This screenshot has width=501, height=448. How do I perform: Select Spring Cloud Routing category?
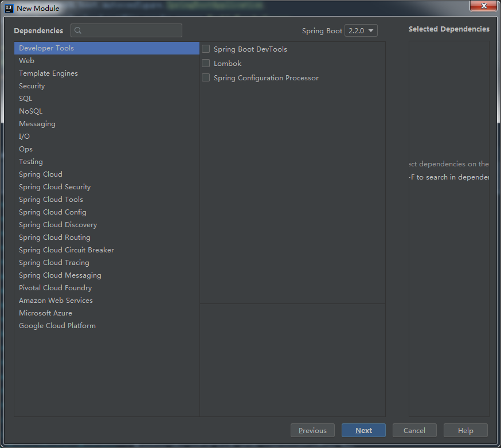[107, 237]
